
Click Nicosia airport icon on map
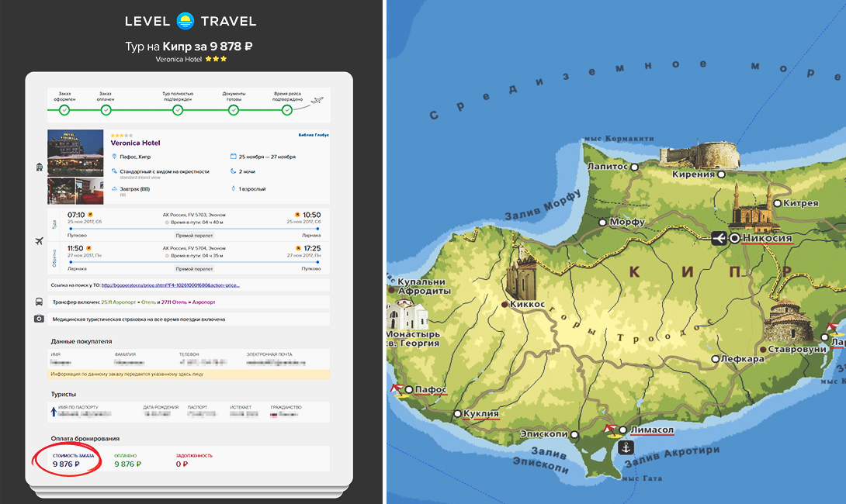click(x=719, y=238)
